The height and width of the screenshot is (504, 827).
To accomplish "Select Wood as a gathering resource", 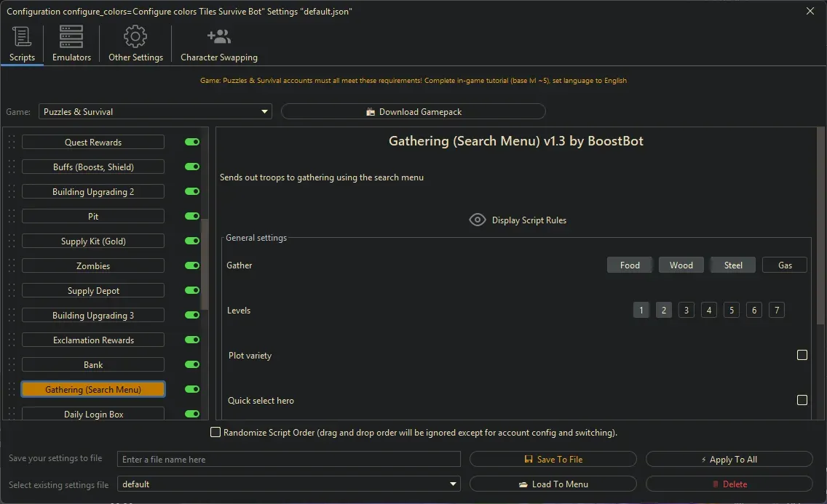I will tap(681, 265).
